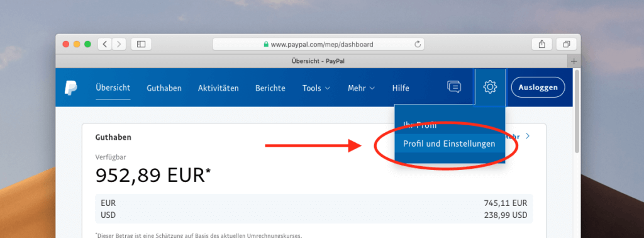This screenshot has width=644, height=238.
Task: Add new tab with plus button
Action: (x=574, y=61)
